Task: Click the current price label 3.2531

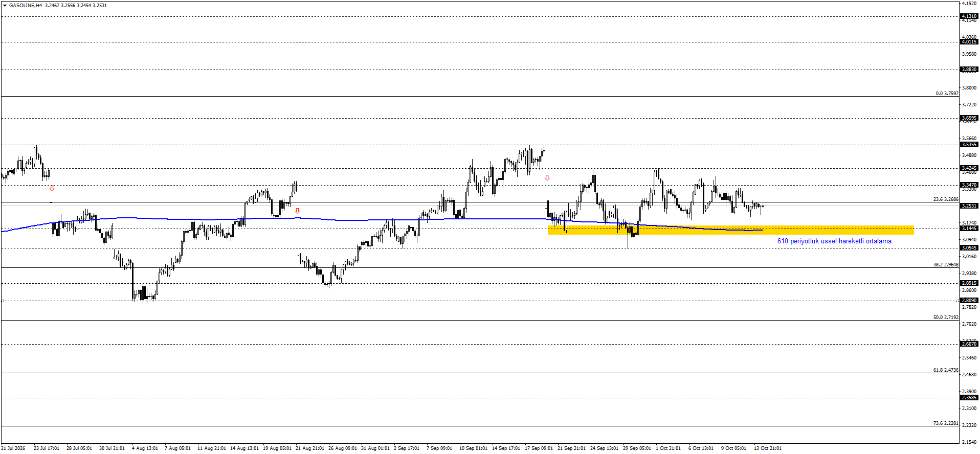Action: pos(969,206)
